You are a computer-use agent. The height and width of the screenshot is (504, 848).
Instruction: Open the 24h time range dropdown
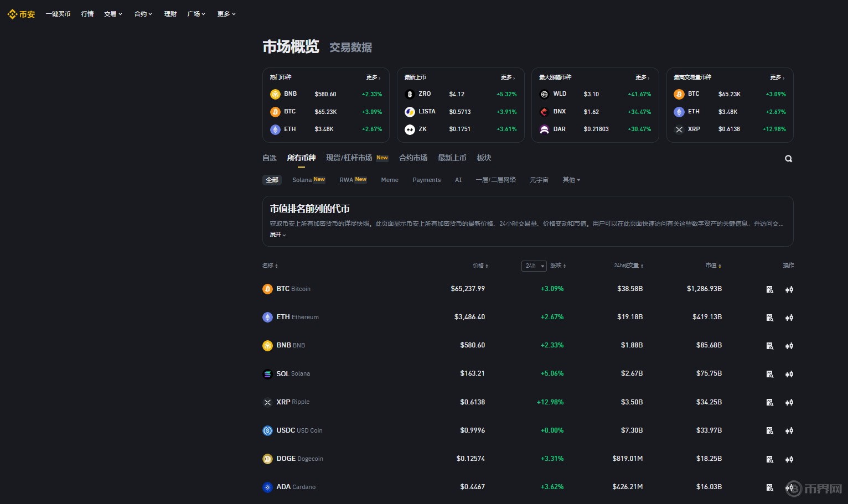534,266
